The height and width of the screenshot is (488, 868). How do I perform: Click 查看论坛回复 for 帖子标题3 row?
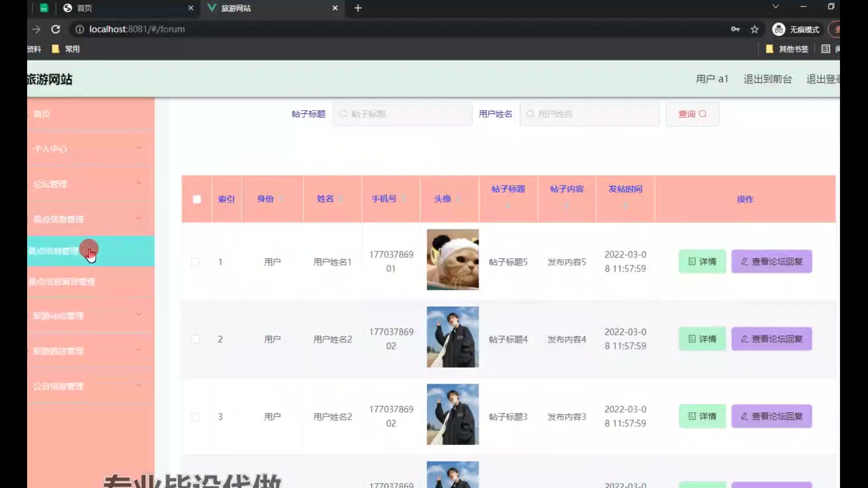[772, 416]
